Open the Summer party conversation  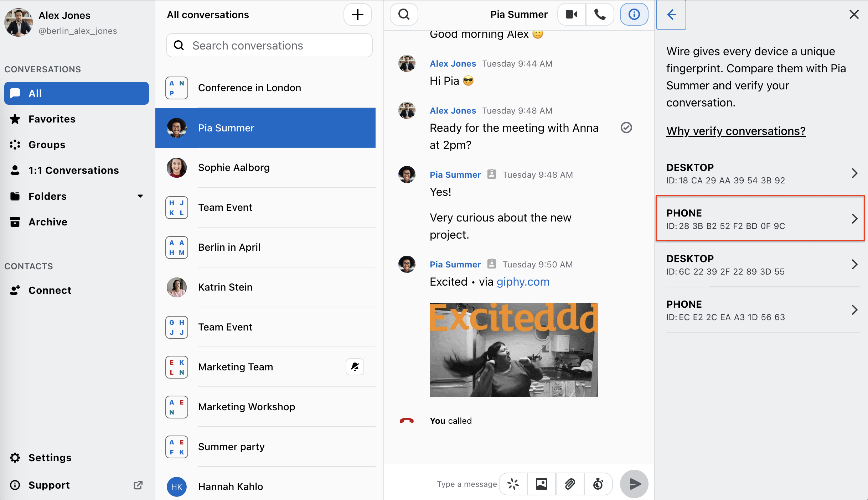click(x=265, y=447)
